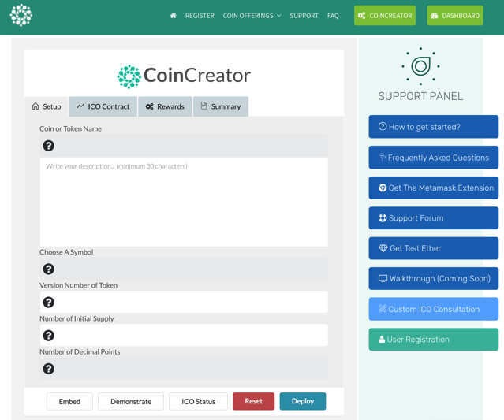Click help icon for Version Number of Token
Viewport: 504px width, 420px height.
click(49, 302)
